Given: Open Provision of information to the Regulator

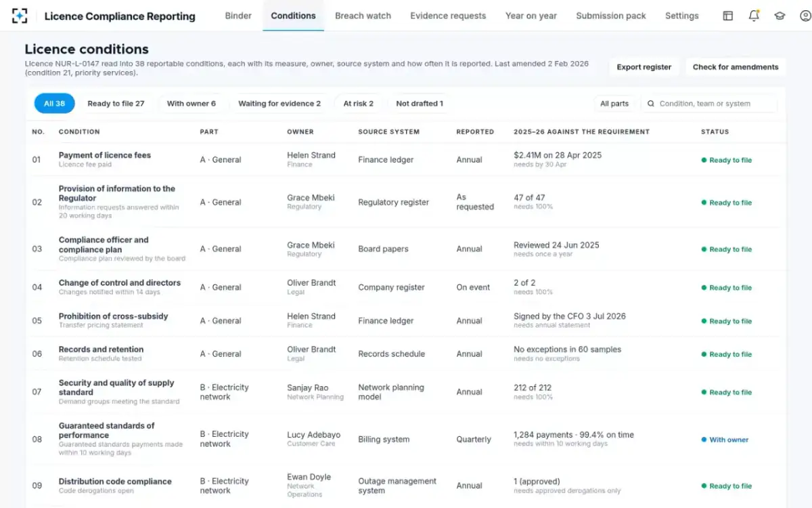Looking at the screenshot, I should (116, 193).
